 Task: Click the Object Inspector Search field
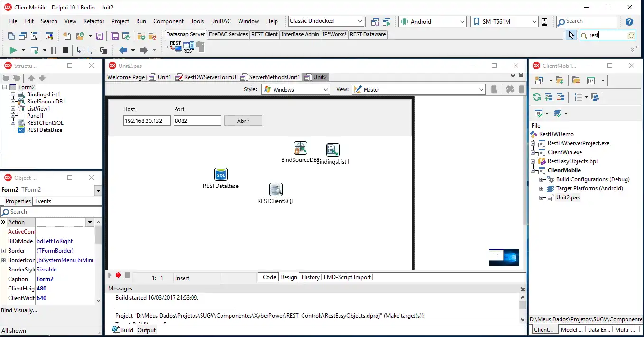coord(51,212)
